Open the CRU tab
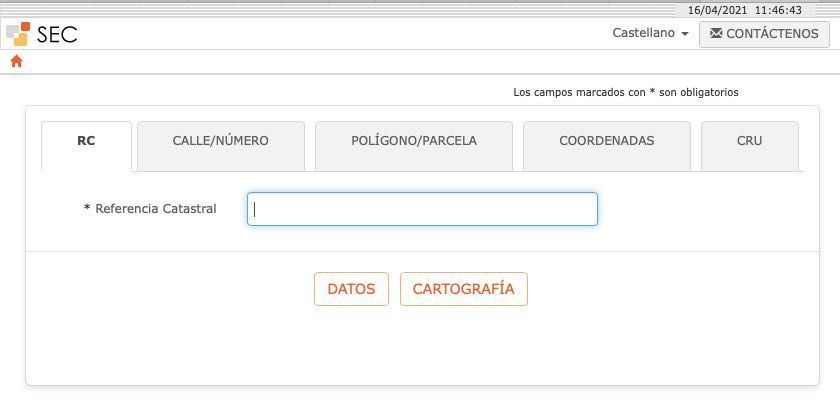Screen dimensions: 840x420 tap(749, 146)
